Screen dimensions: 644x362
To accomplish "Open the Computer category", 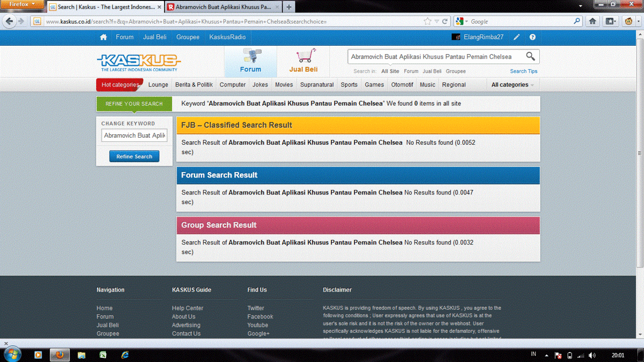I will tap(232, 85).
